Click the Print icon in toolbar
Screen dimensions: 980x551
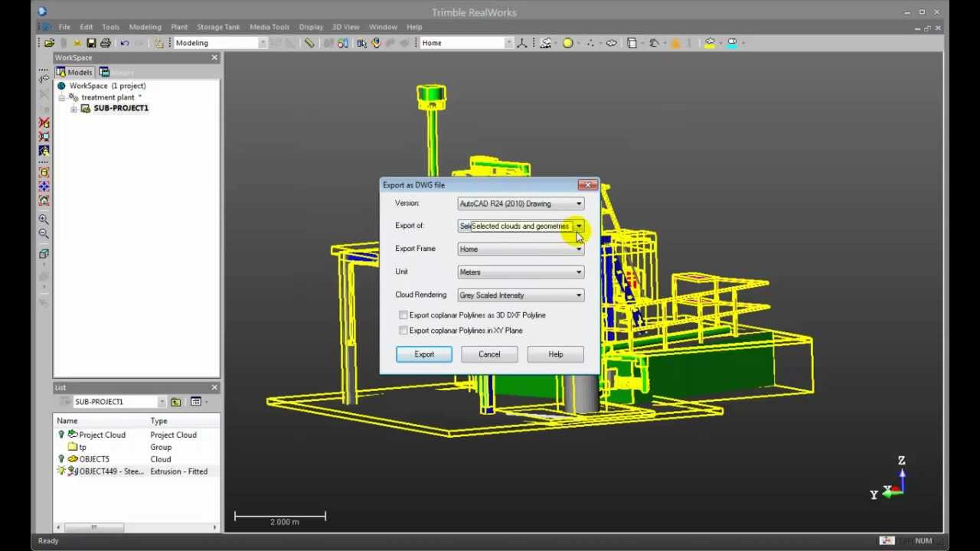106,43
